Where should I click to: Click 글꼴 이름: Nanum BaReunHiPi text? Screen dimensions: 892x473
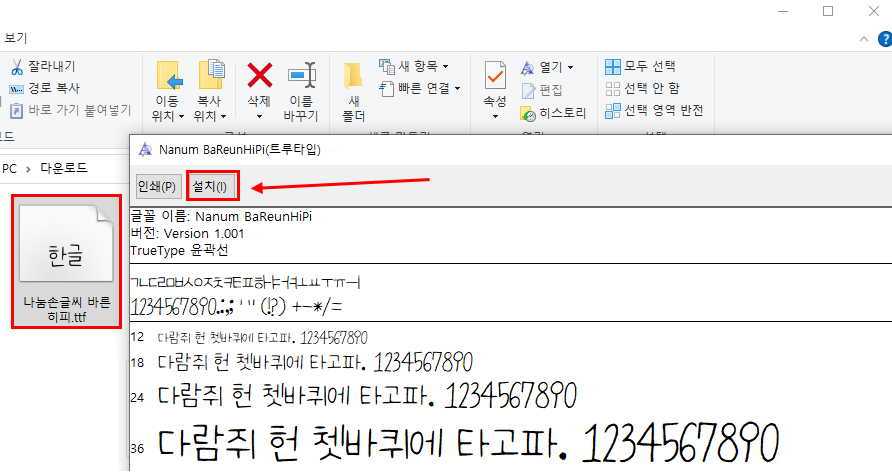point(221,217)
